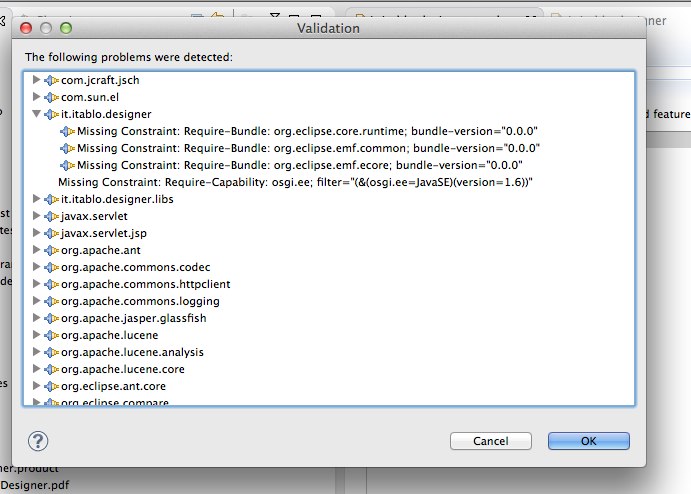The width and height of the screenshot is (691, 494).
Task: Select the javax.servlet row label
Action: [94, 216]
